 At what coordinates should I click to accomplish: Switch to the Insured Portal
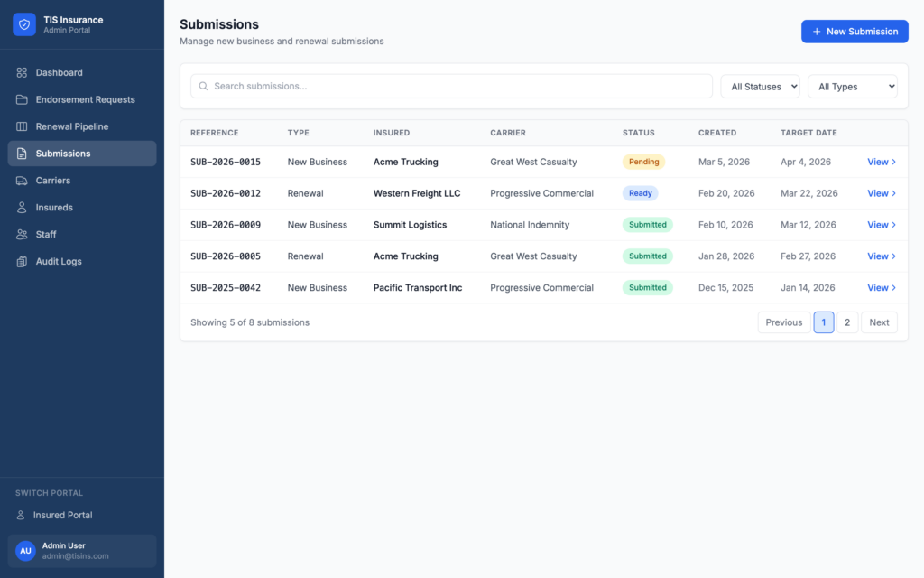(x=82, y=515)
